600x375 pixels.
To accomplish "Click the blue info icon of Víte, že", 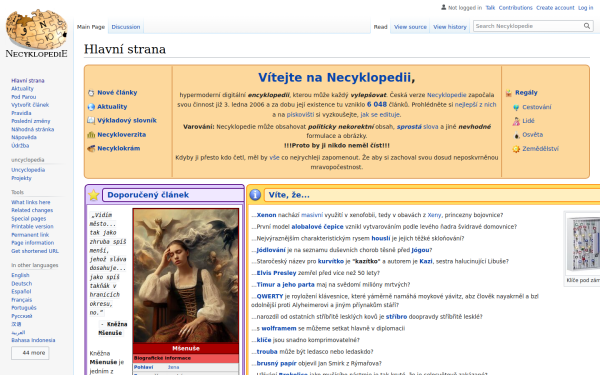I will click(255, 195).
